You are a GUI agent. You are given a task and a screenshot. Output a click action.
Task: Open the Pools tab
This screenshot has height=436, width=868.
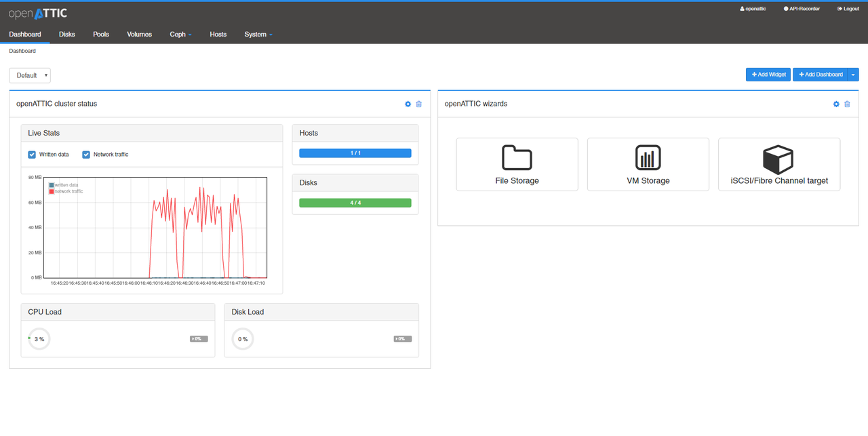pos(101,35)
